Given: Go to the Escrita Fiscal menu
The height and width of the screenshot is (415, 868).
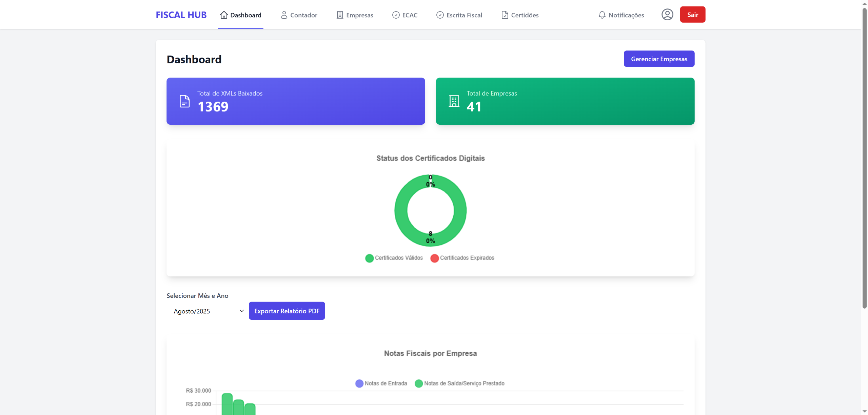Looking at the screenshot, I should 464,15.
